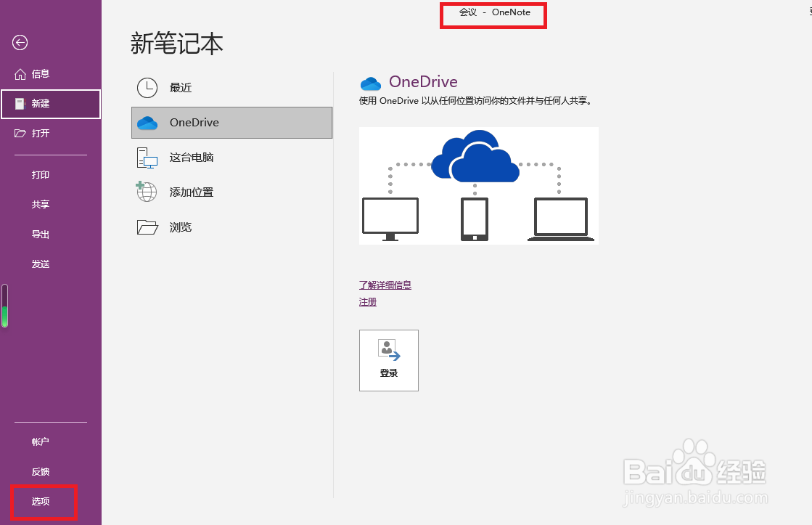The image size is (812, 525).
Task: Click the 注册 link
Action: pyautogui.click(x=368, y=301)
